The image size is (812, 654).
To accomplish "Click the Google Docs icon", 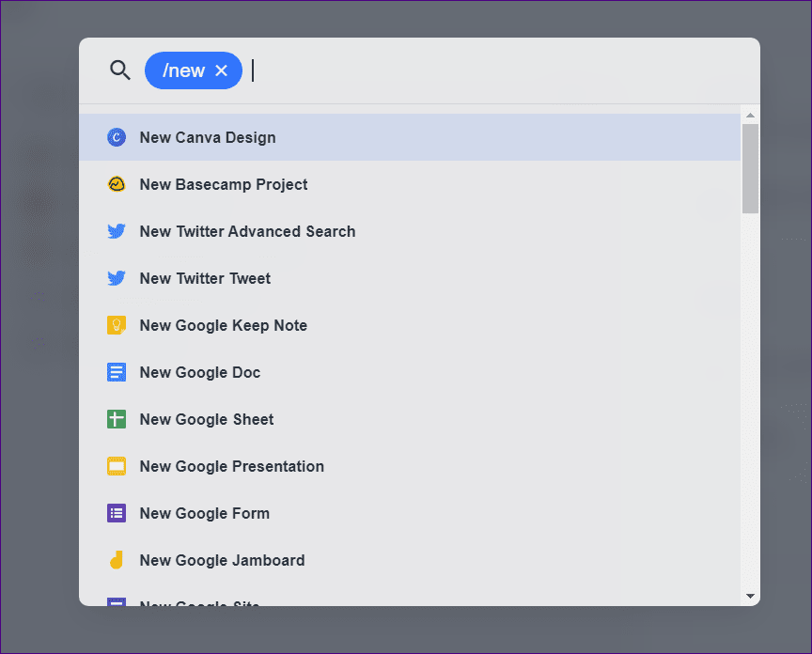I will point(117,372).
